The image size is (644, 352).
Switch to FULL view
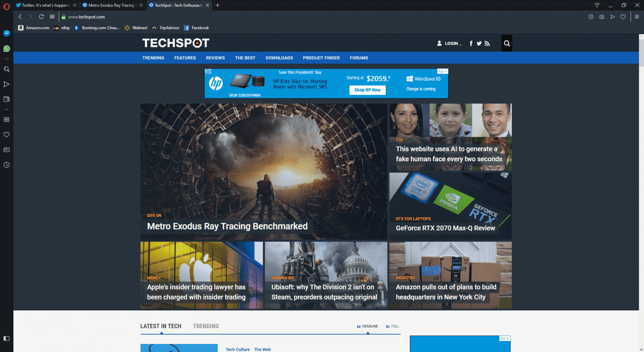(392, 326)
